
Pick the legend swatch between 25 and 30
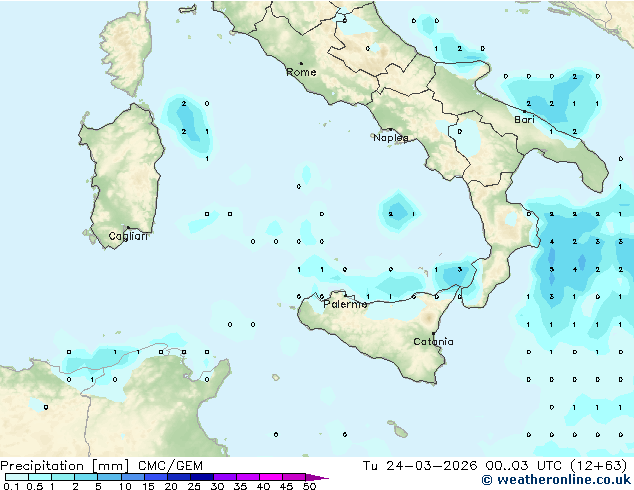[201, 477]
